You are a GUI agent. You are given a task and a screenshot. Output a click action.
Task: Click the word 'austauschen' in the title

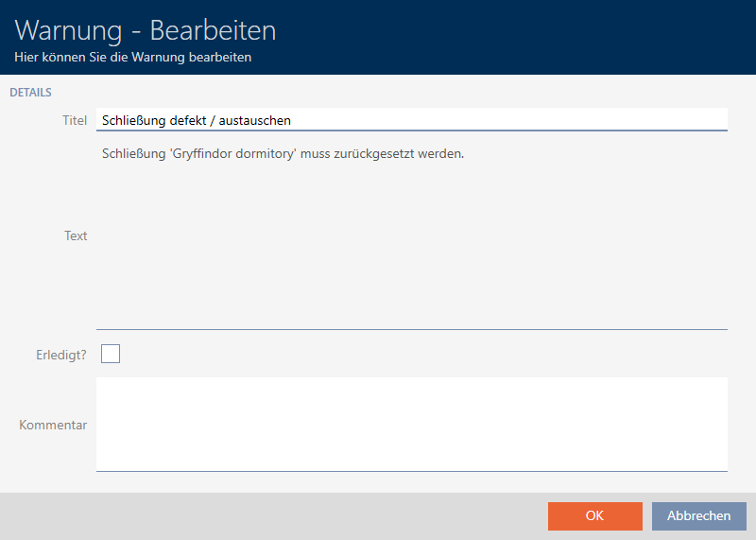point(256,121)
